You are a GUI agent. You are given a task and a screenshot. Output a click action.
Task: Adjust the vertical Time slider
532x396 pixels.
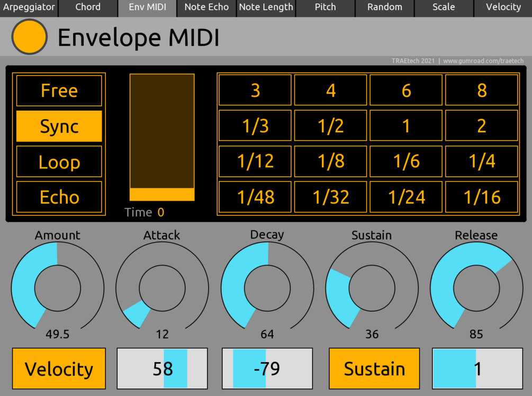pyautogui.click(x=162, y=138)
